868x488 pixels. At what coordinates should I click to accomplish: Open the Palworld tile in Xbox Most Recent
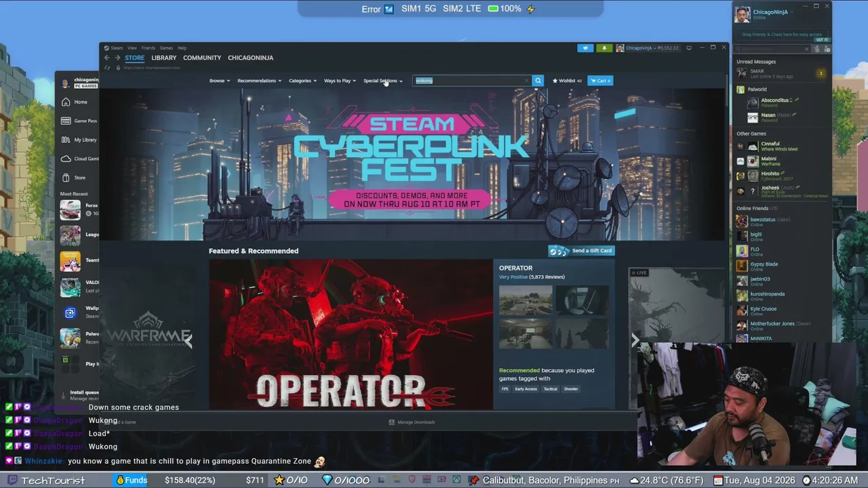(79, 338)
